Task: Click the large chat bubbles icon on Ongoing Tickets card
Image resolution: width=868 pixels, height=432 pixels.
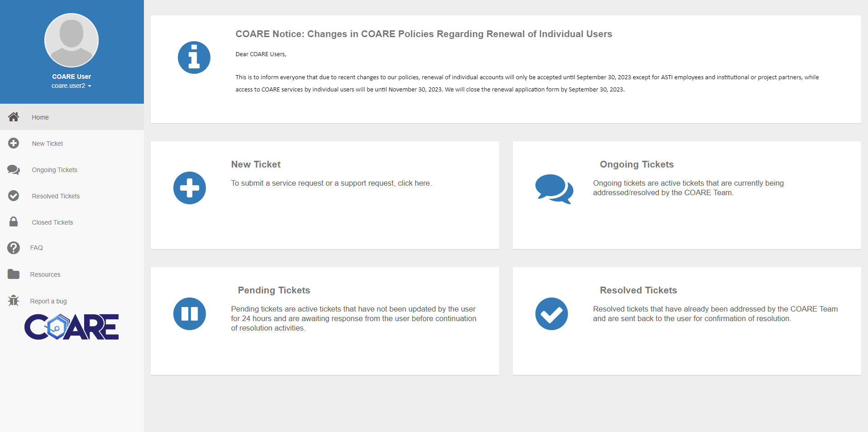Action: point(554,189)
